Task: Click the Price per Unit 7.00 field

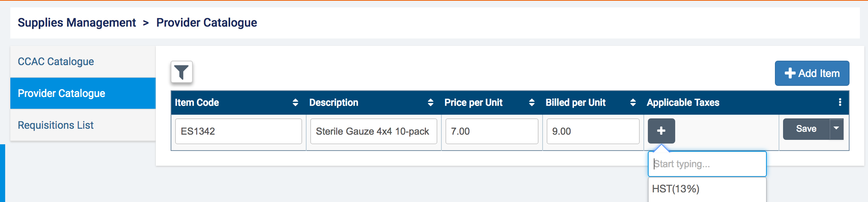Action: coord(491,131)
